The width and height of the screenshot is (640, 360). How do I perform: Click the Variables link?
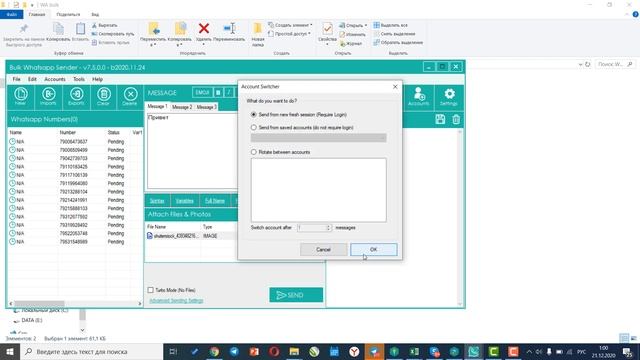tap(184, 201)
